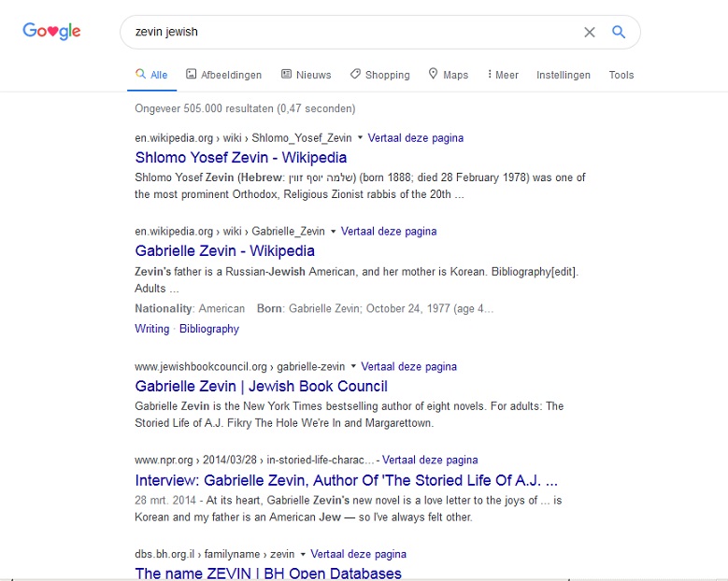Click 'Vertaal deze pagina' for npr.org result
Viewport: 728px width, 581px height.
tap(430, 460)
